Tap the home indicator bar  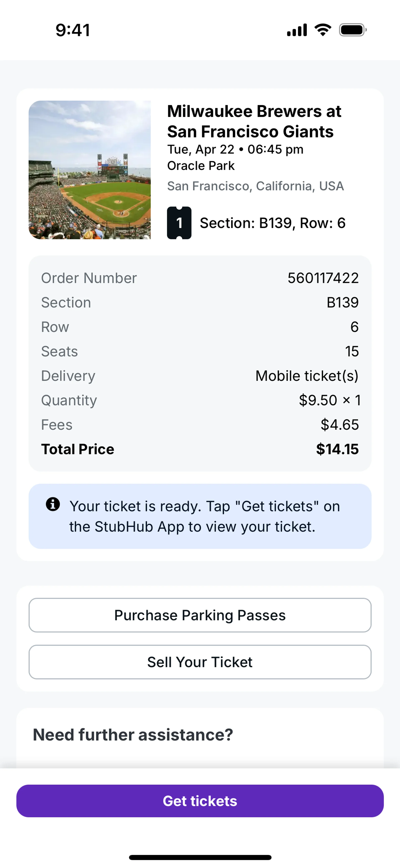pos(200,857)
